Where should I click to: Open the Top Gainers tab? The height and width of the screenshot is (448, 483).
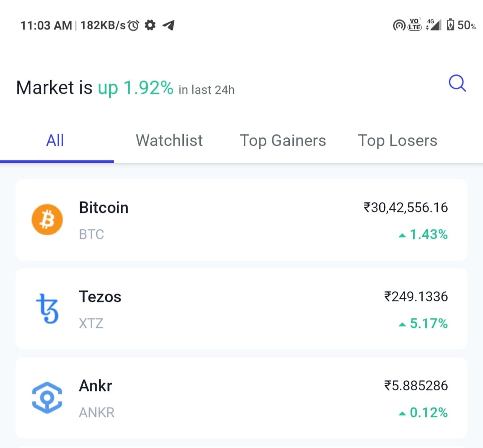click(283, 141)
